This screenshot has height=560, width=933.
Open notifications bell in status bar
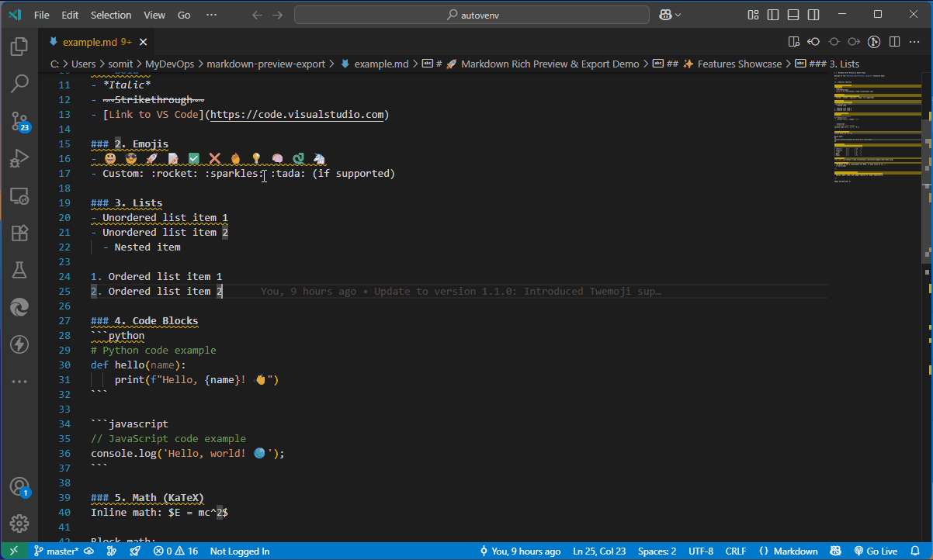pos(915,551)
